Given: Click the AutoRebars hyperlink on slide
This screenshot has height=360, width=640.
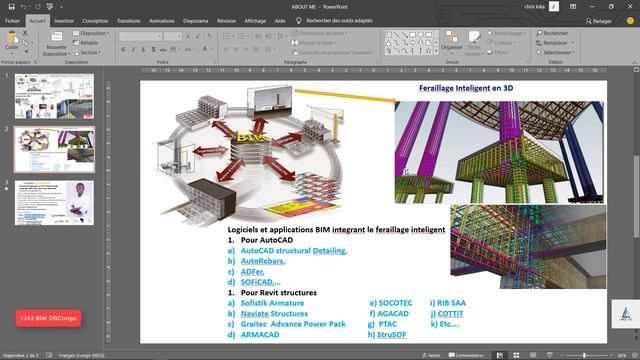Looking at the screenshot, I should click(x=263, y=261).
